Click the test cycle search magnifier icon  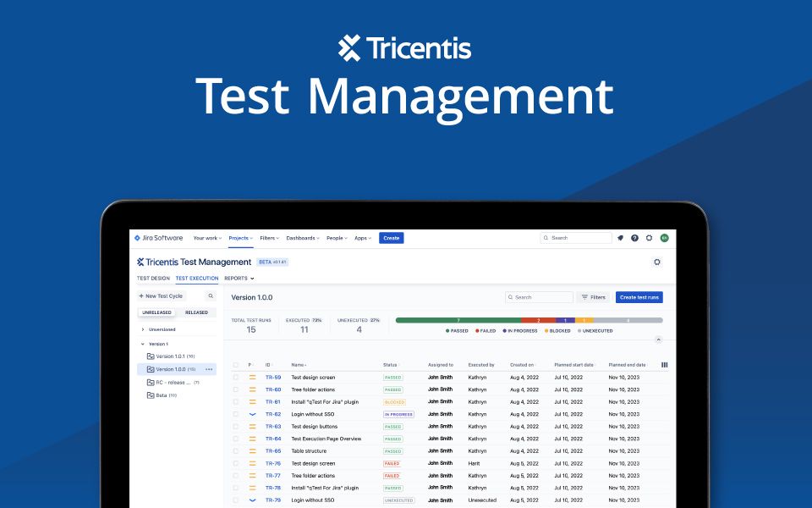[211, 296]
